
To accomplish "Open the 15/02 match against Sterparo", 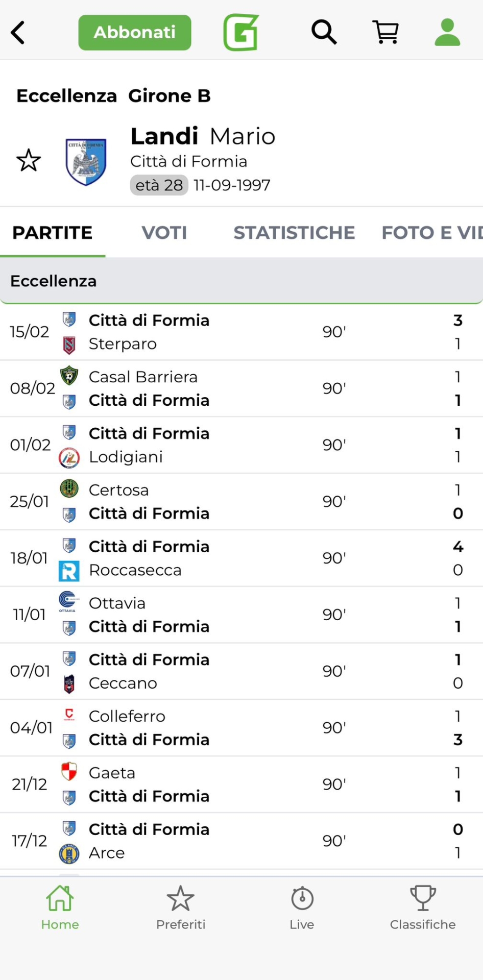I will [241, 332].
